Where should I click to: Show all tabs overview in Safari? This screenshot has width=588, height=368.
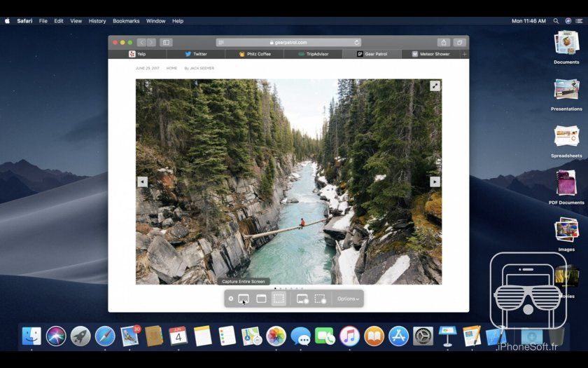459,42
